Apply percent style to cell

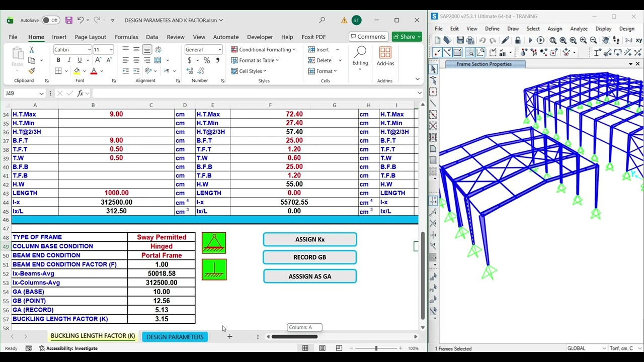pyautogui.click(x=207, y=60)
